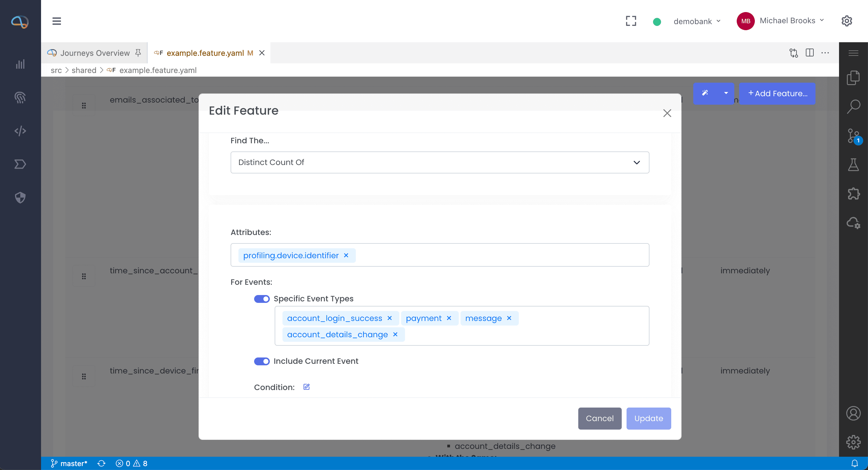
Task: Open the fingerprint icon in left sidebar
Action: (20, 98)
